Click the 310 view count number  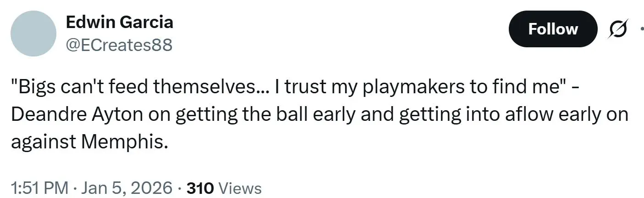click(201, 188)
